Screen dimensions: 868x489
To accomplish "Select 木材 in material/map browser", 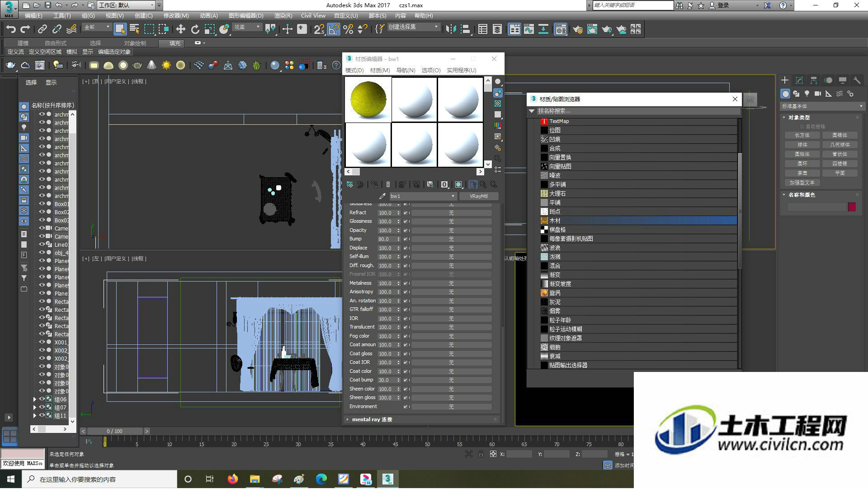I will tap(638, 221).
